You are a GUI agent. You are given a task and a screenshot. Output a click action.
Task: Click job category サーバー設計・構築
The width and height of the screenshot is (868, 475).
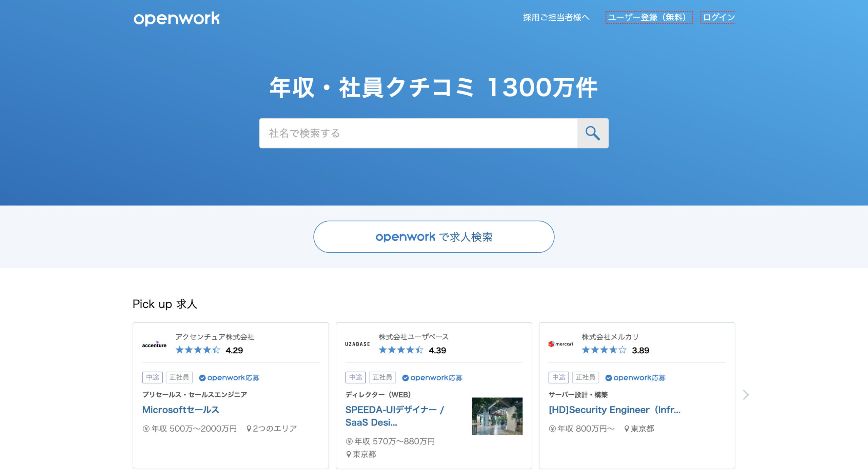(x=578, y=395)
